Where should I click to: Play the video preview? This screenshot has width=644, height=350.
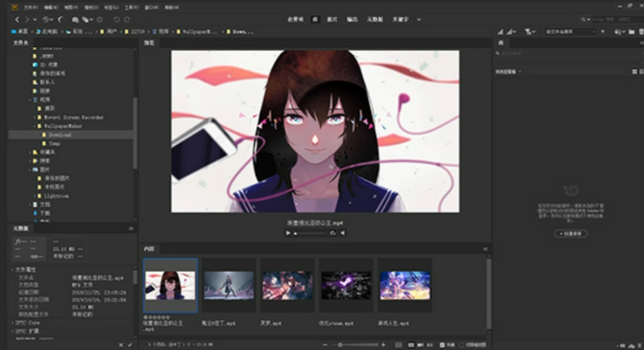pyautogui.click(x=288, y=233)
